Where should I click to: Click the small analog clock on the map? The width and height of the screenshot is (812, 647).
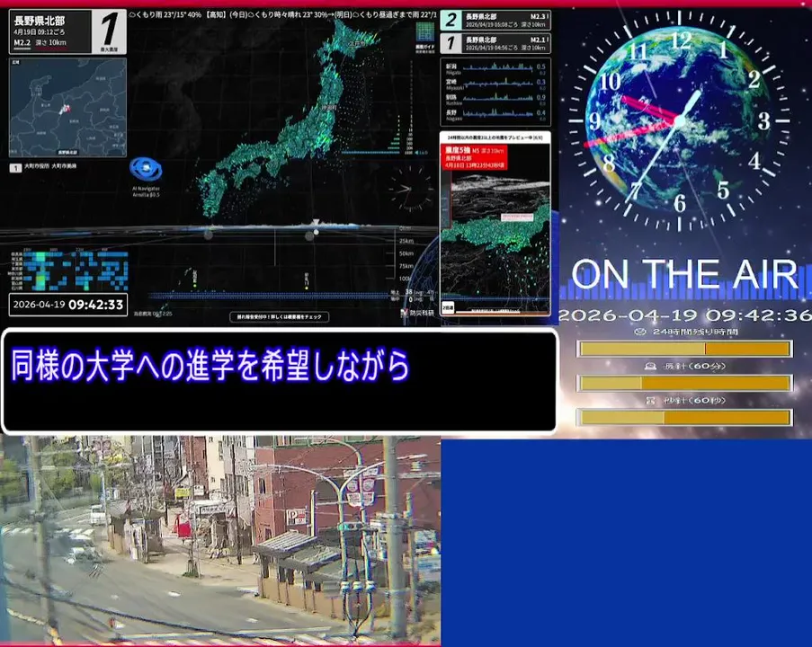pos(411,190)
